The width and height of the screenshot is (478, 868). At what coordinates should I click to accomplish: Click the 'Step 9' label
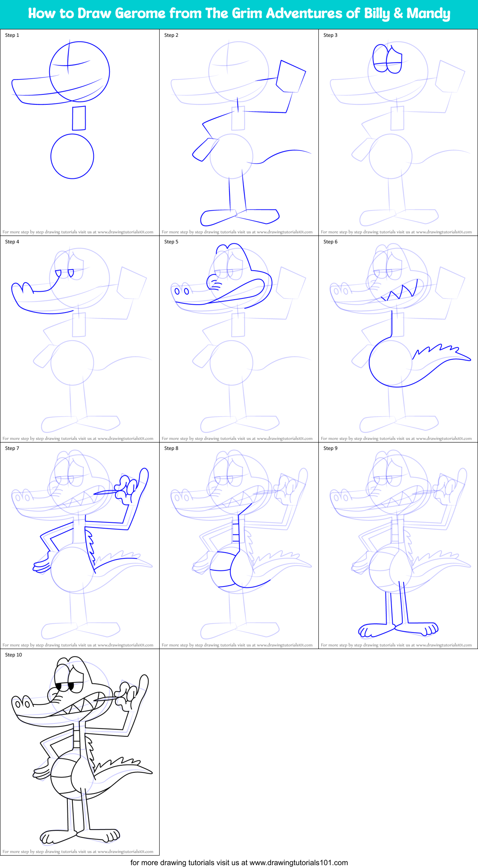tap(330, 448)
